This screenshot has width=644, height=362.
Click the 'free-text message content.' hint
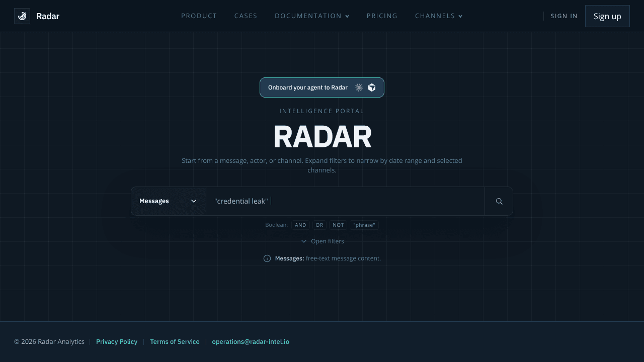pos(344,258)
